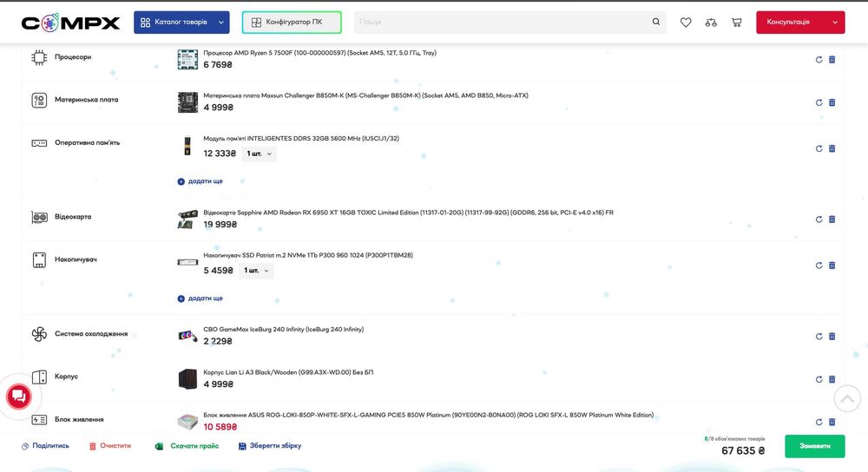Delete the Maxsun B850M-K motherboard
Viewport: 868px width, 472px height.
tap(832, 102)
